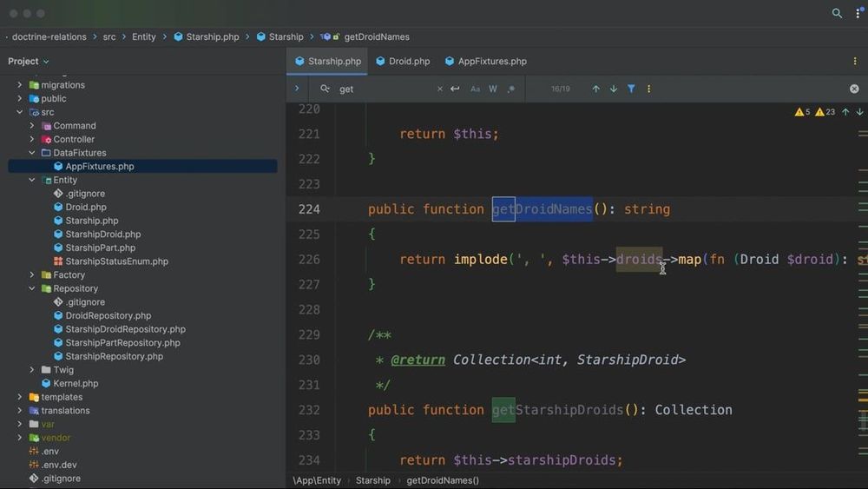This screenshot has width=868, height=489.
Task: Open the .env.dev file in the tree
Action: [x=59, y=465]
